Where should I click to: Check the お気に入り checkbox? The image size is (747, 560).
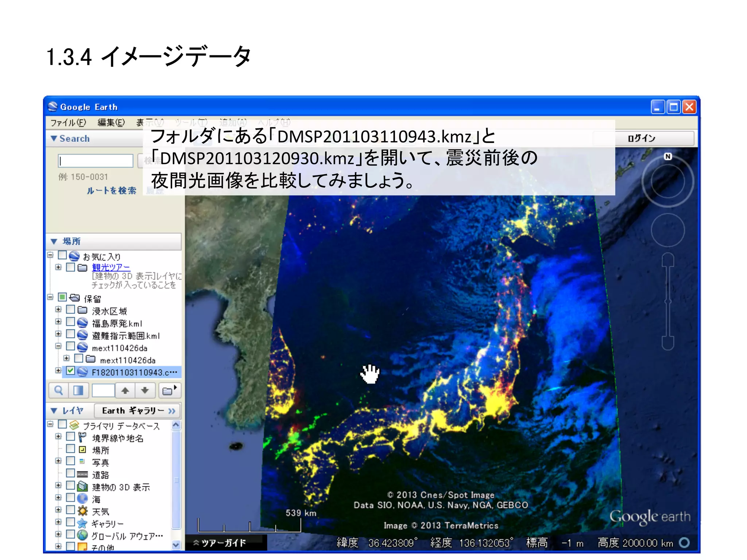click(x=62, y=255)
